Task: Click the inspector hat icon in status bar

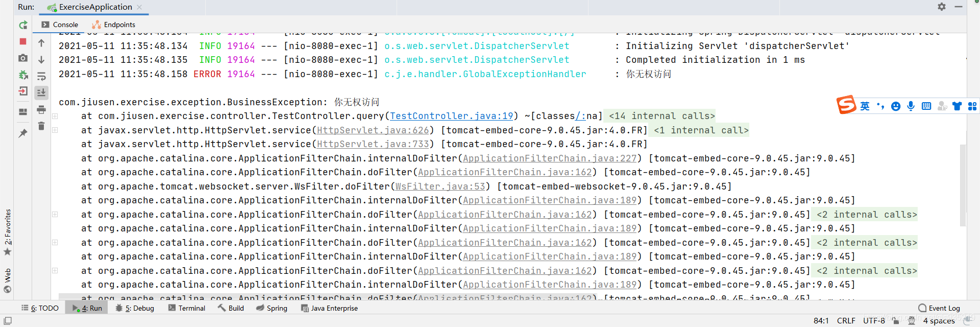Action: pos(911,320)
